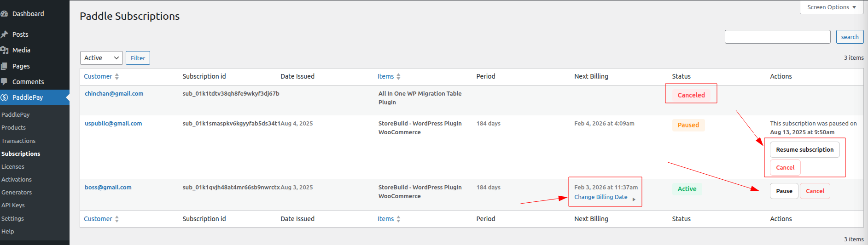The image size is (868, 245).
Task: Open chinchan@gmail.com customer link
Action: click(x=114, y=94)
